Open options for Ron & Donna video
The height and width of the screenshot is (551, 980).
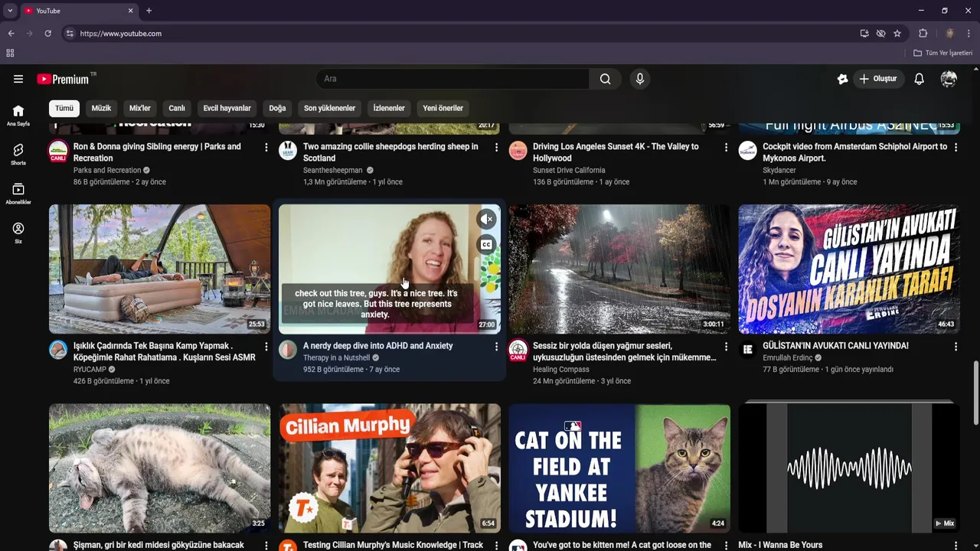tap(266, 147)
